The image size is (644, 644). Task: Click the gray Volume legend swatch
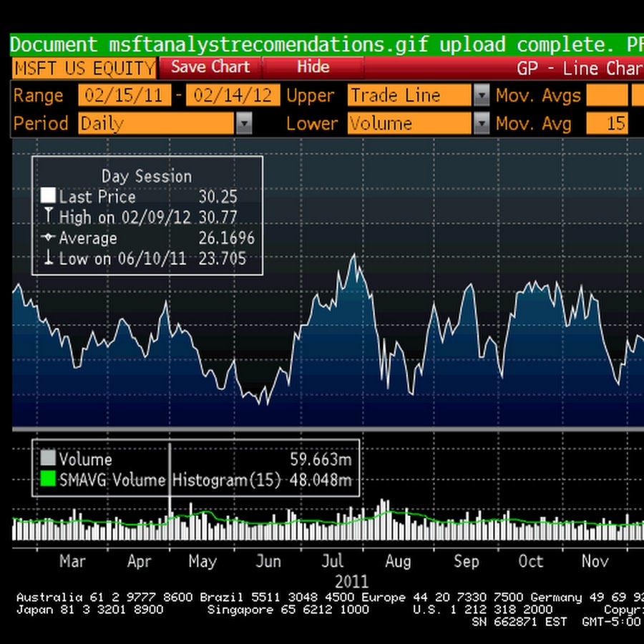click(48, 458)
